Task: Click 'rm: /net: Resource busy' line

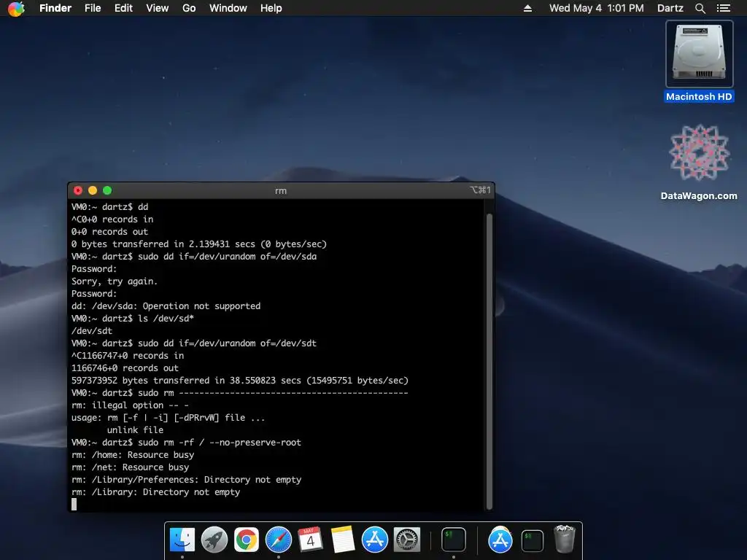Action: point(130,467)
